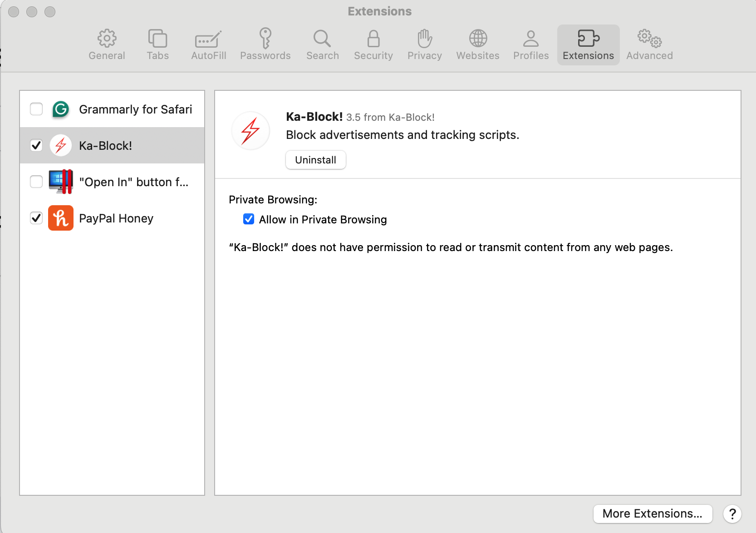Enable the Grammarly for Safari checkbox
The height and width of the screenshot is (533, 756).
[x=36, y=109]
